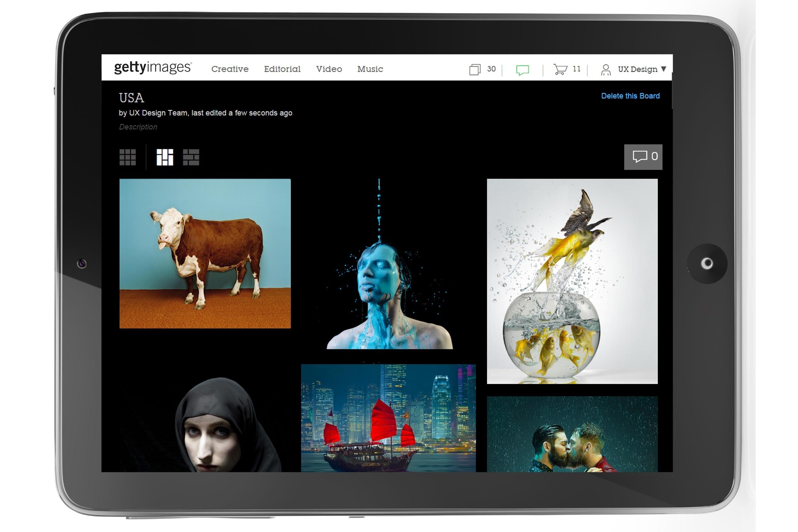Click the Video navigation tab
This screenshot has width=798, height=532.
329,69
